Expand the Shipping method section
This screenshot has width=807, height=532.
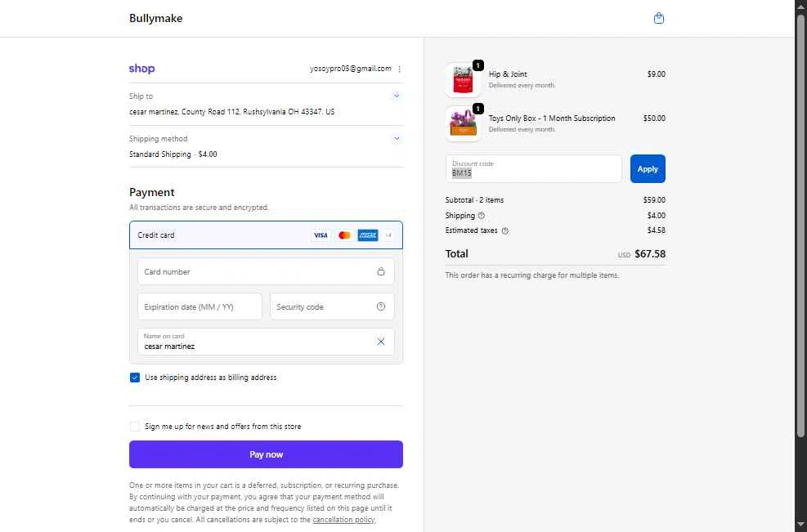point(397,139)
